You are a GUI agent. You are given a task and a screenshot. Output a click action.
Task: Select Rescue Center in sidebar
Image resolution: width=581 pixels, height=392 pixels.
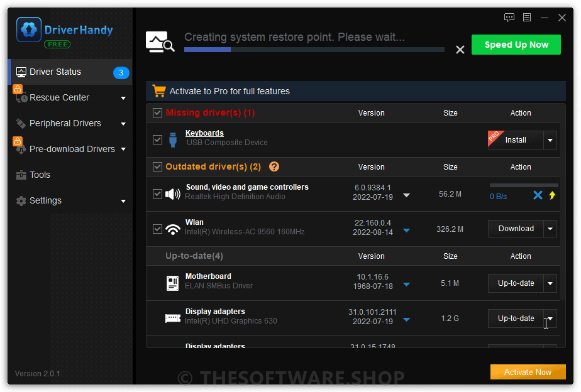(70, 98)
